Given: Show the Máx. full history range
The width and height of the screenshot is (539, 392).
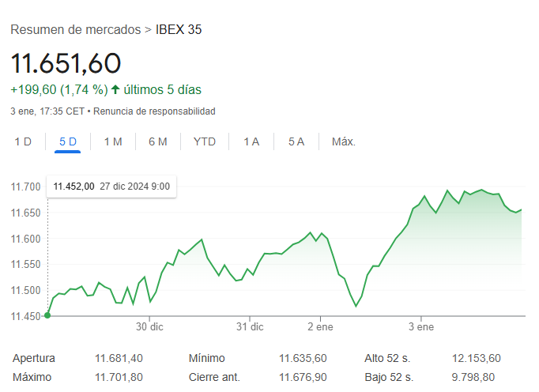Looking at the screenshot, I should click(x=344, y=141).
